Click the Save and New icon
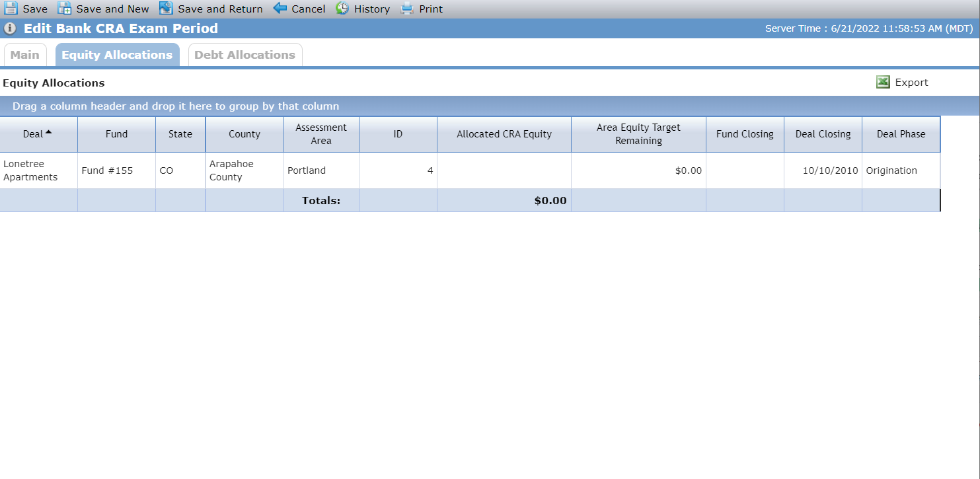The image size is (980, 479). click(65, 9)
